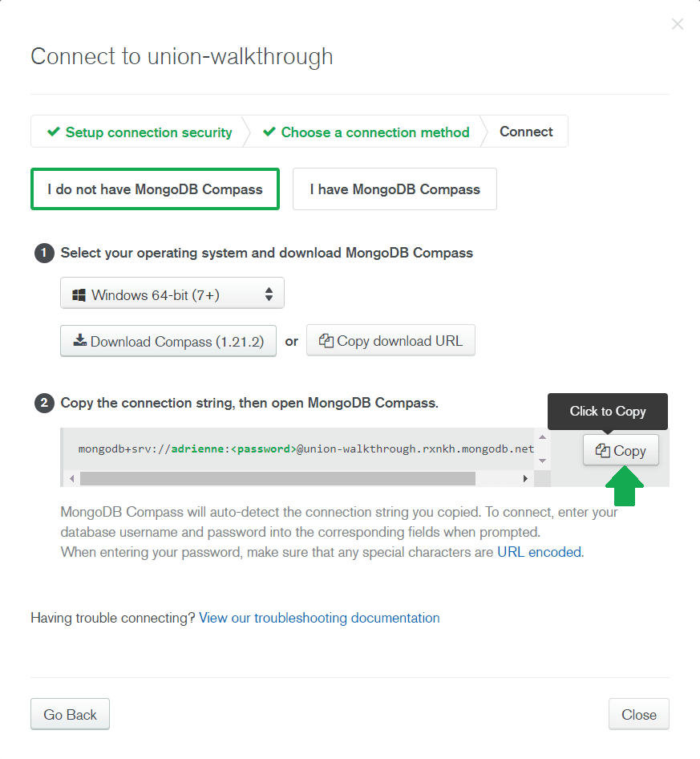Select the I do not have MongoDB Compass option

click(x=155, y=189)
